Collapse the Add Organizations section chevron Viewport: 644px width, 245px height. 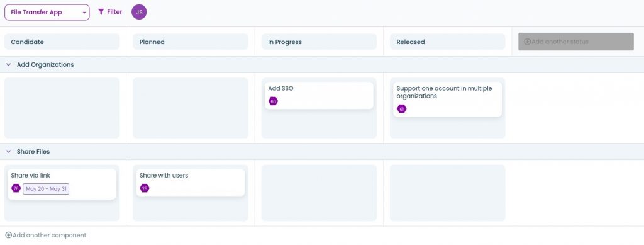click(9, 64)
